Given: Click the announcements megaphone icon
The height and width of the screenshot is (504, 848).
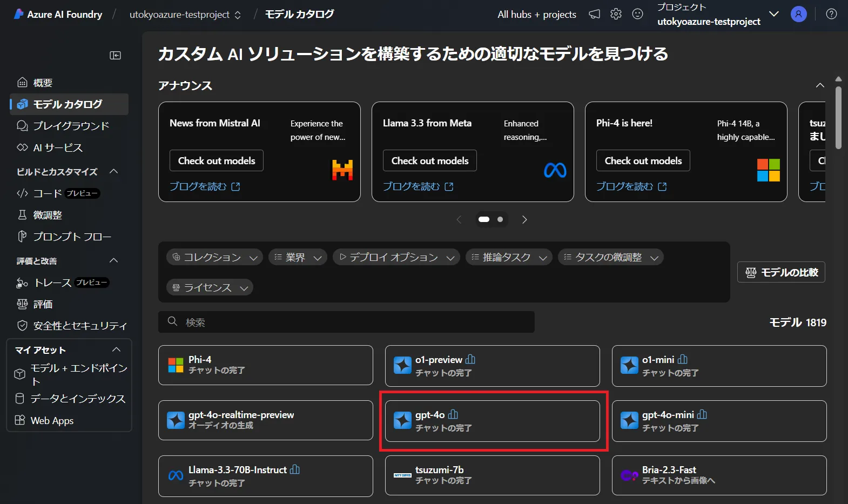Looking at the screenshot, I should click(x=594, y=14).
